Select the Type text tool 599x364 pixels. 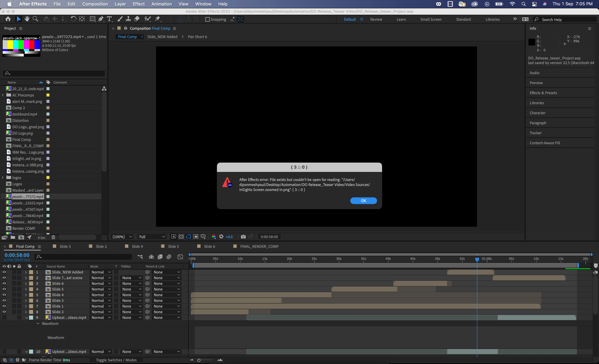[109, 19]
